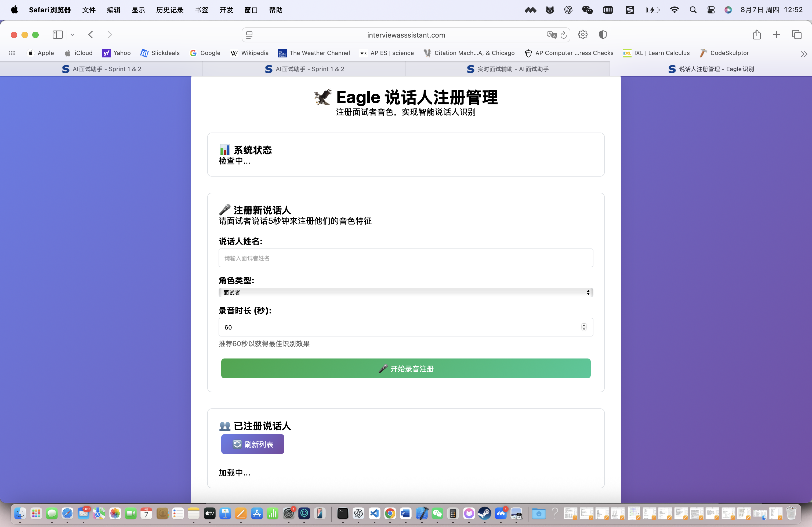This screenshot has height=527, width=812.
Task: Click the battery status icon
Action: [653, 10]
